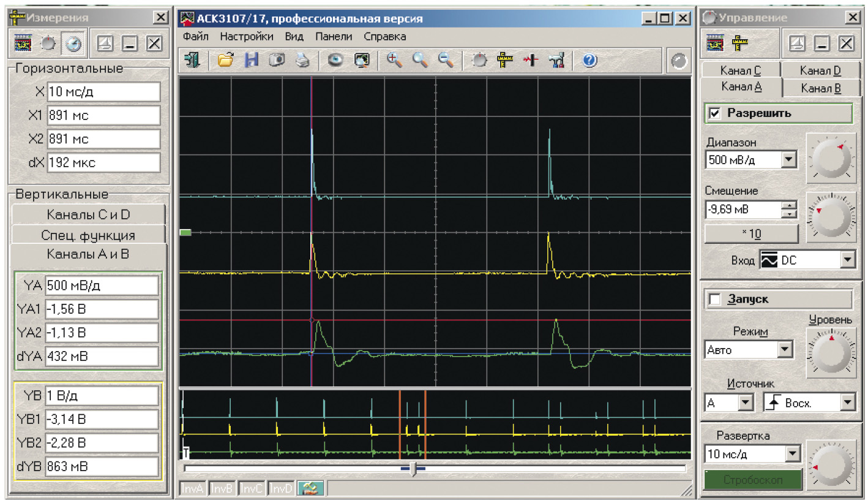Open the Вид menu
Viewport: 868px width, 503px height.
pyautogui.click(x=294, y=36)
